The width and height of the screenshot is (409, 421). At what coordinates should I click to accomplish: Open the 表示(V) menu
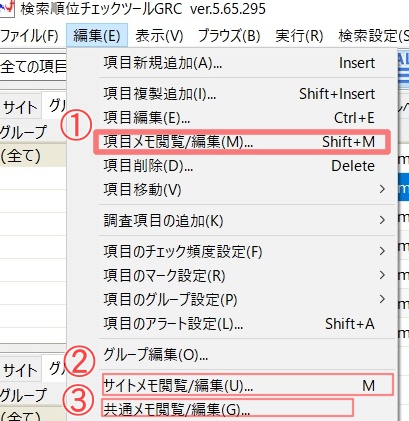pos(159,35)
